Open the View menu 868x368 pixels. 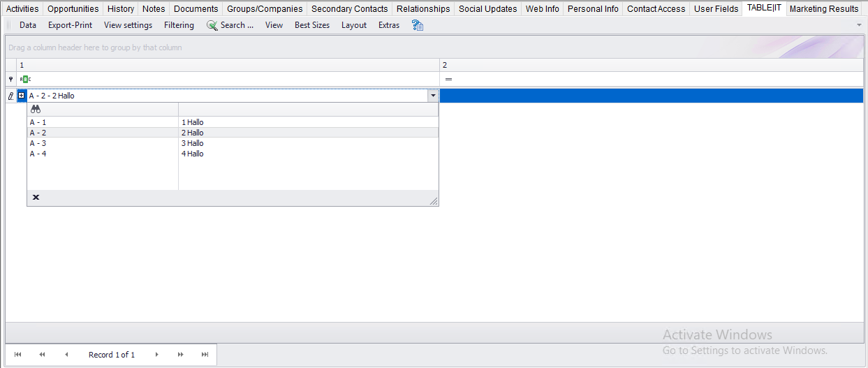click(x=274, y=25)
